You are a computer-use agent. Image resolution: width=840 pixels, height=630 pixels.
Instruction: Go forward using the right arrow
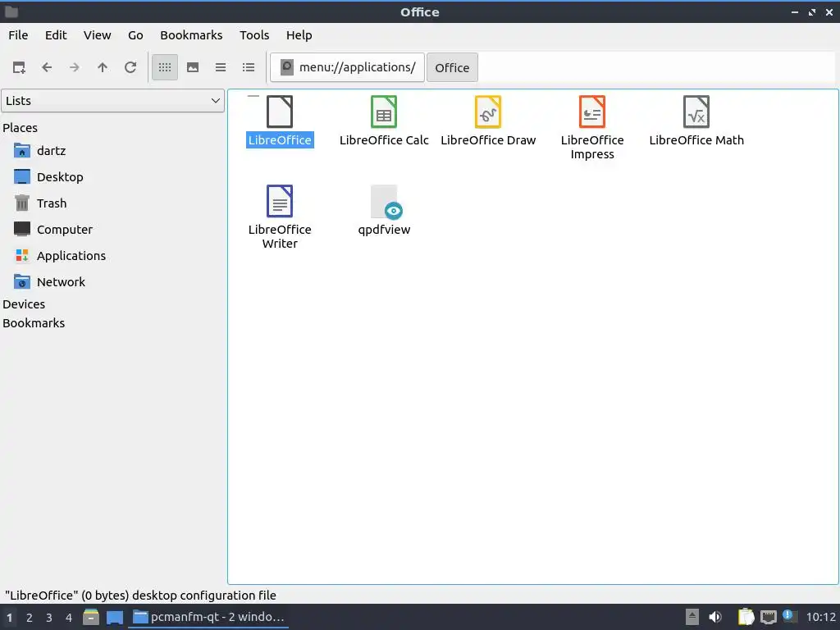coord(75,67)
